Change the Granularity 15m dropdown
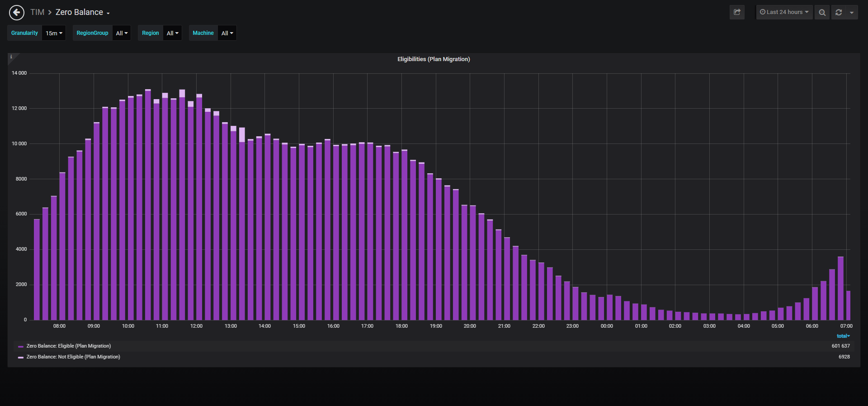This screenshot has width=868, height=406. click(54, 33)
